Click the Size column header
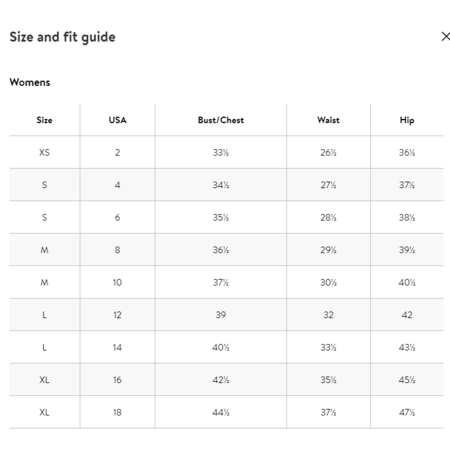 point(44,120)
